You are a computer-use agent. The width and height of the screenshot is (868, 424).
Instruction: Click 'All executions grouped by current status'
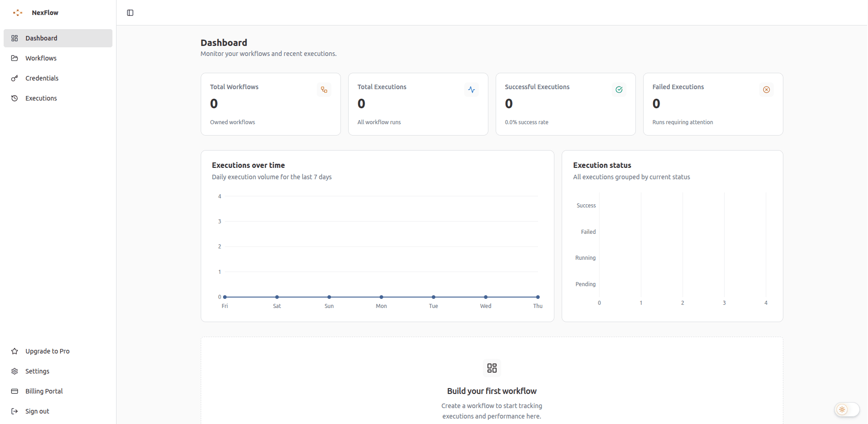point(632,177)
